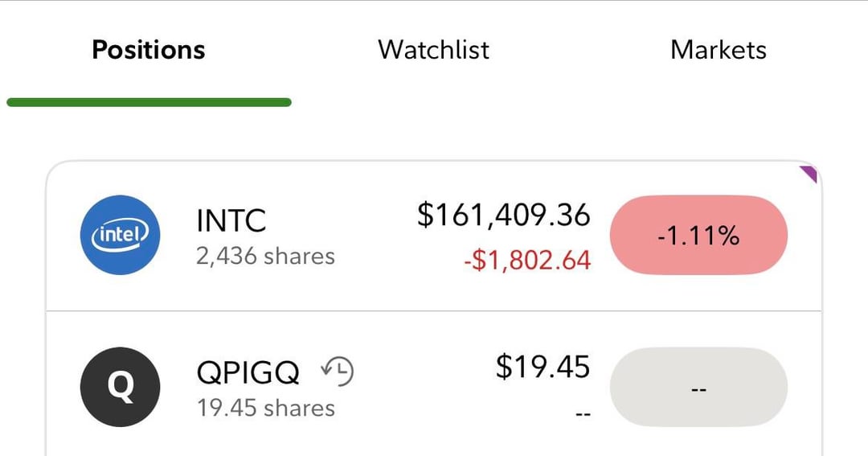Click the $161,409.36 market value

504,215
